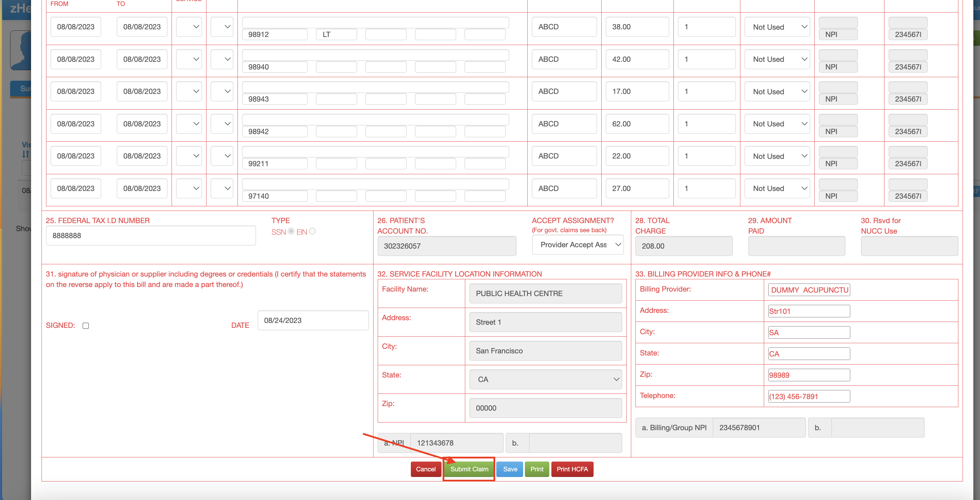Click the Submit Claim button

[x=469, y=469]
